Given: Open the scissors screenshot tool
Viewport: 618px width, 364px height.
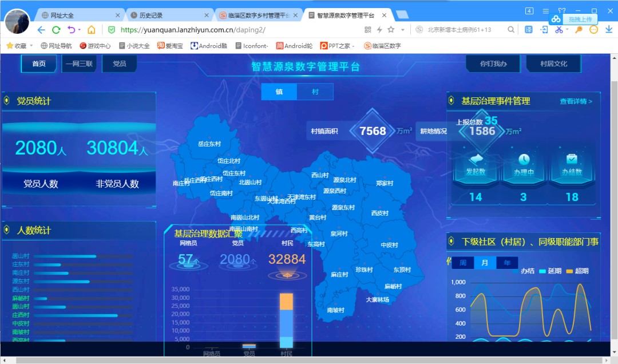Looking at the screenshot, I should pos(558,30).
